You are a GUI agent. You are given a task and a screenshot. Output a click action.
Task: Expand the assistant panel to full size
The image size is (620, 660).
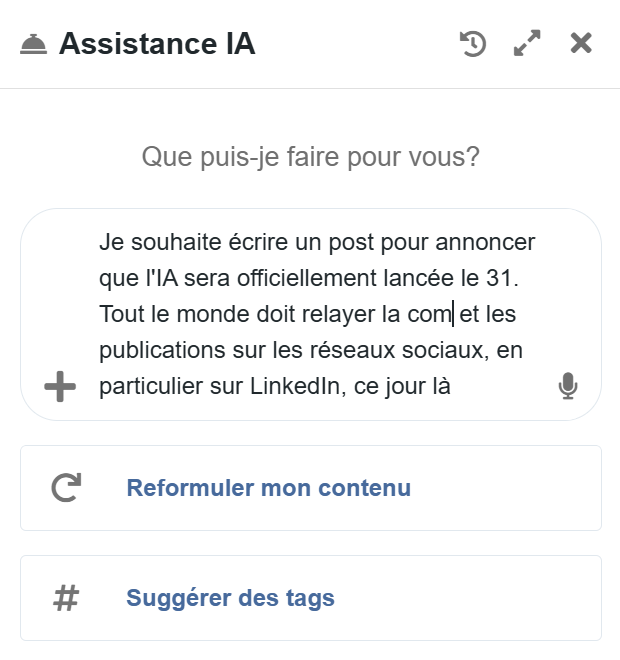coord(527,44)
